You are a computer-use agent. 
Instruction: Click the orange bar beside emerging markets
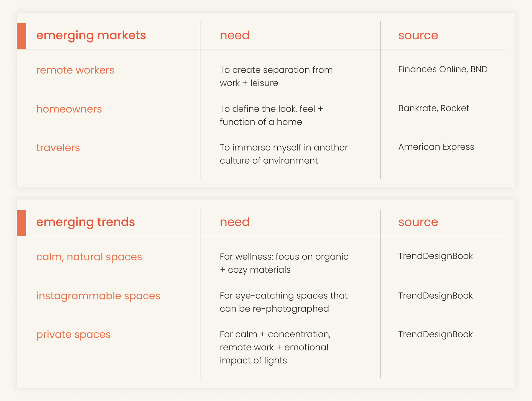[21, 36]
